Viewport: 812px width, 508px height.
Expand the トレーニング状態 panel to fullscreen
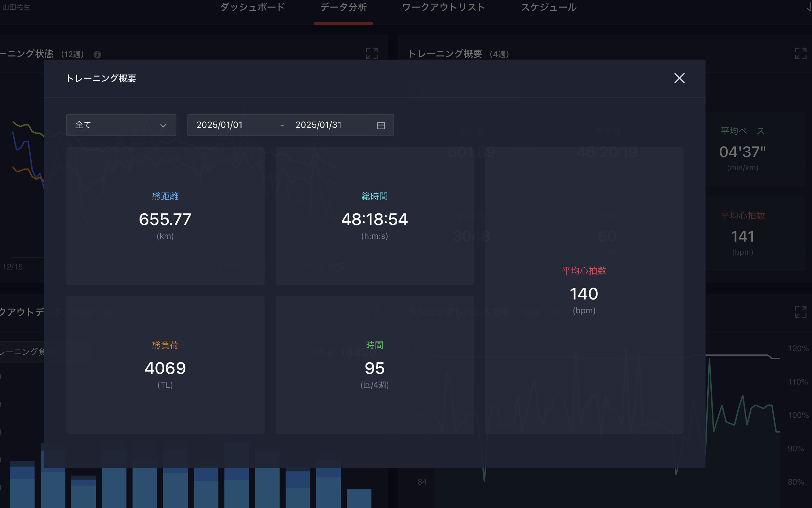372,54
